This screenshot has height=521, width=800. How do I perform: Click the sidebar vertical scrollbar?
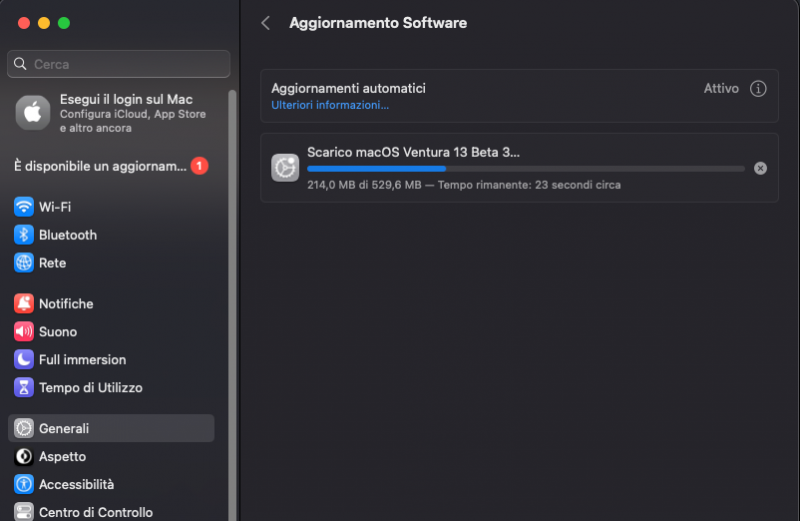[x=233, y=300]
